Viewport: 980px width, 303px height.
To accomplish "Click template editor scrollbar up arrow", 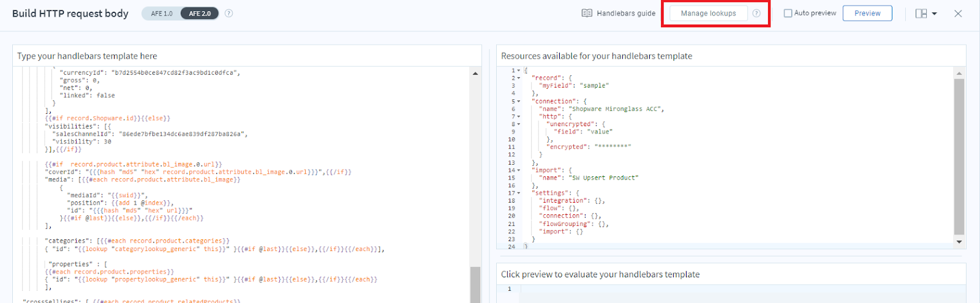I will [475, 73].
